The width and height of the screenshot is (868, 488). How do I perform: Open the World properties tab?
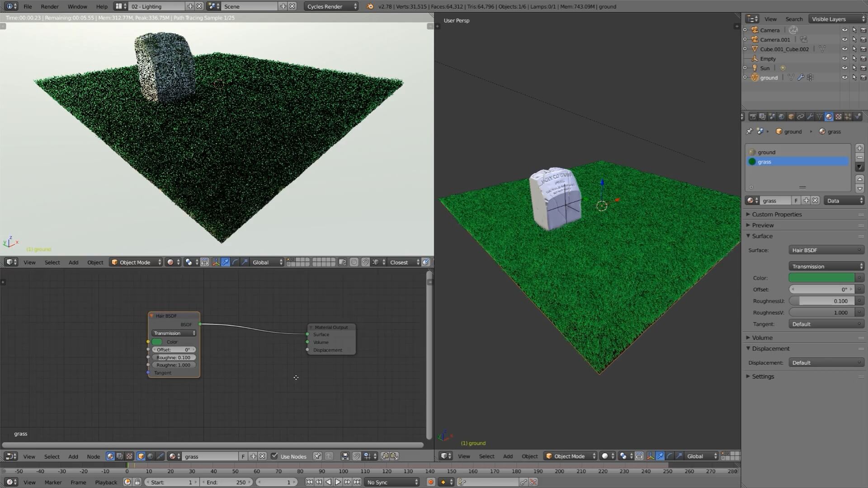(x=781, y=117)
